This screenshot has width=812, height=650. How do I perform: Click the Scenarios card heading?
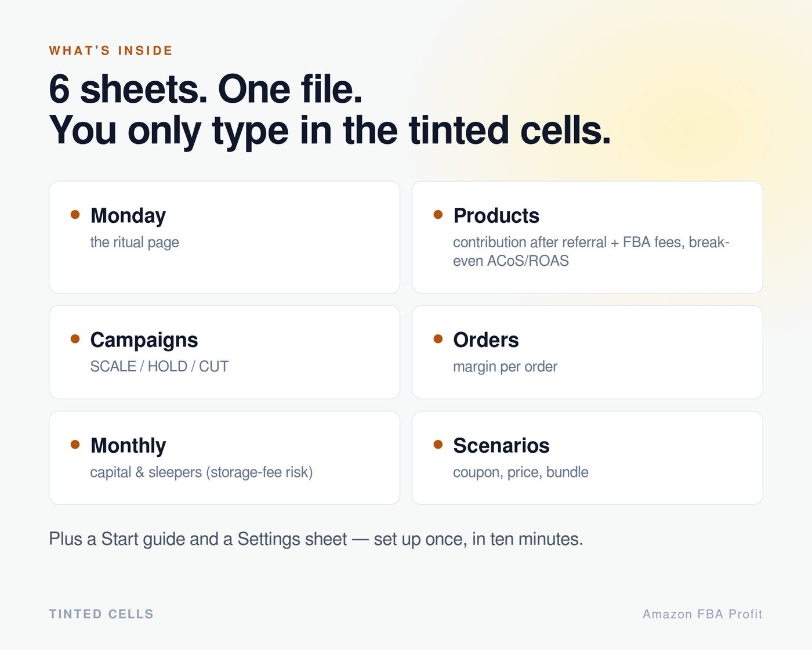(x=501, y=446)
